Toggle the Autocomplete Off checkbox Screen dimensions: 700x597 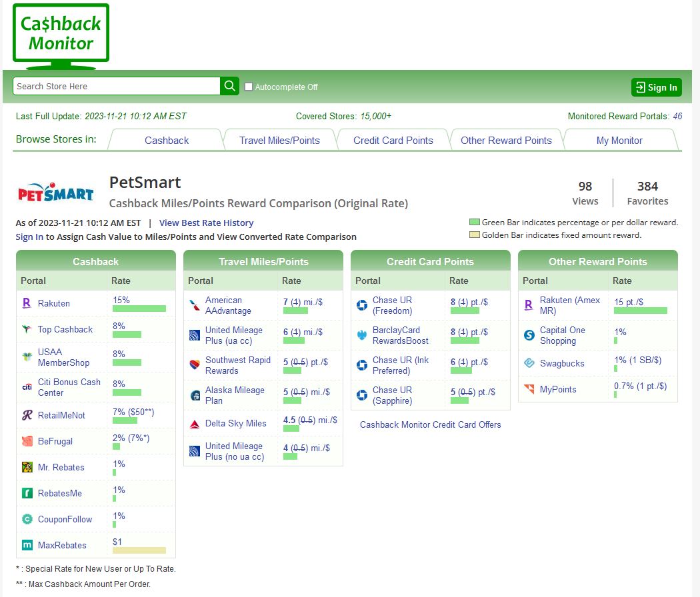pos(249,87)
